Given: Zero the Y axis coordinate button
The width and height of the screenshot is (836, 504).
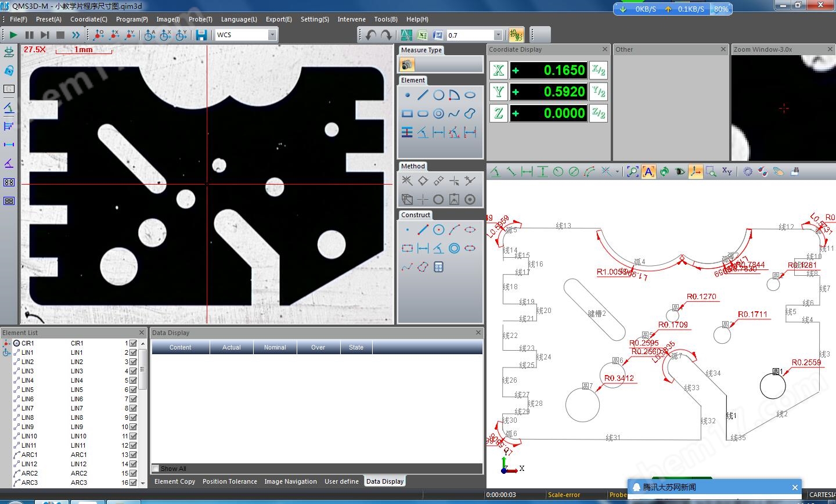Looking at the screenshot, I should pyautogui.click(x=498, y=92).
